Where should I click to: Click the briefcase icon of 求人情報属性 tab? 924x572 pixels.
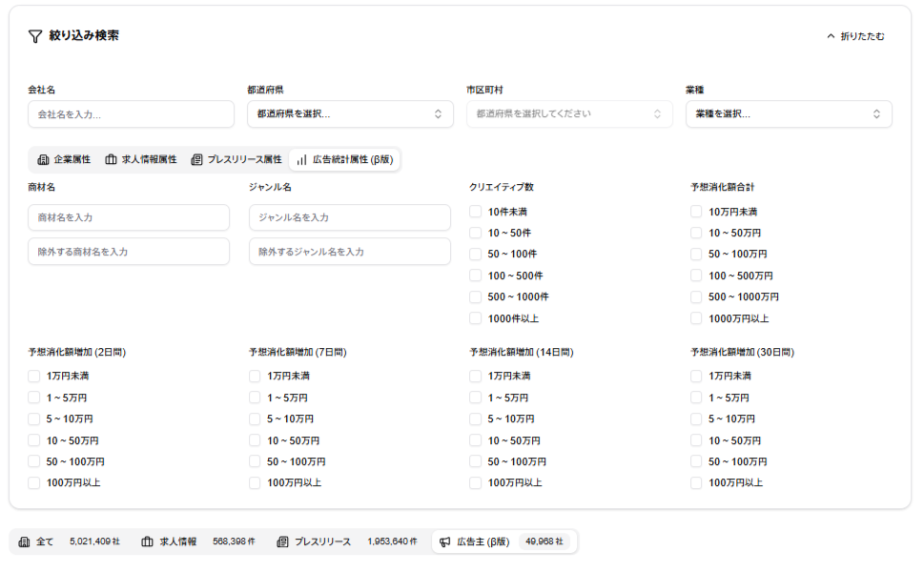(111, 159)
